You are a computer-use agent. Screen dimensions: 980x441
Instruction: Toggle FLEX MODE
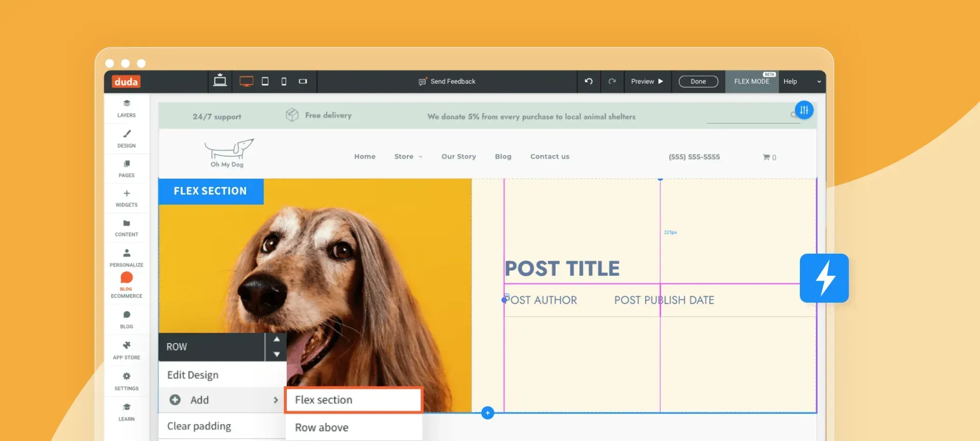752,82
